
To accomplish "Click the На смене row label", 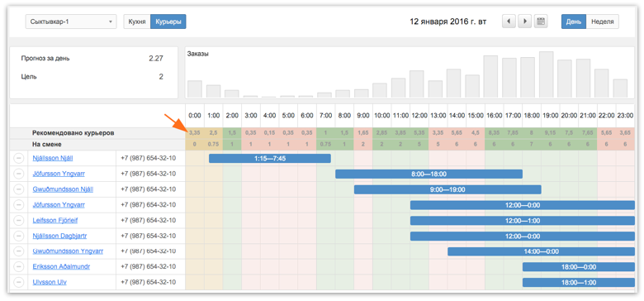I will coord(46,145).
